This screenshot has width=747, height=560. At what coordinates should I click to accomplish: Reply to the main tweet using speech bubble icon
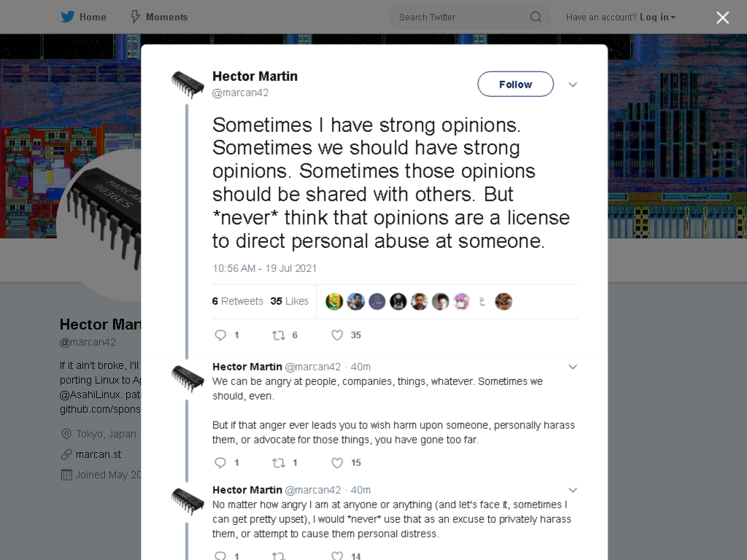(x=220, y=335)
